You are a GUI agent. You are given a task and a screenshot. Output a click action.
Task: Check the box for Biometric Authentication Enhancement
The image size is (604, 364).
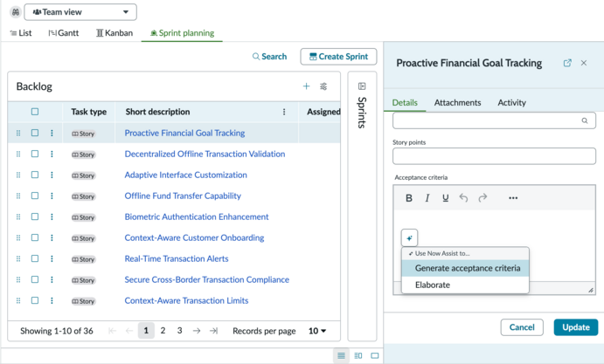[35, 216]
